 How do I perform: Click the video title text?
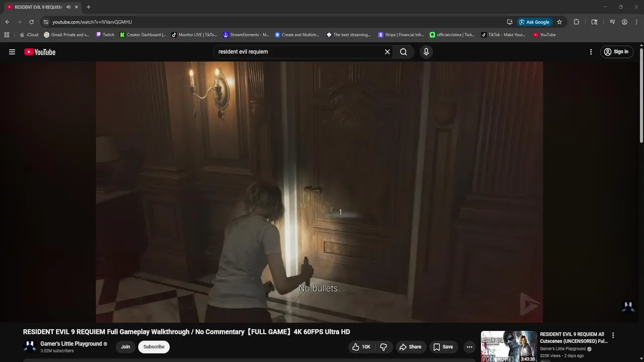pos(187,332)
